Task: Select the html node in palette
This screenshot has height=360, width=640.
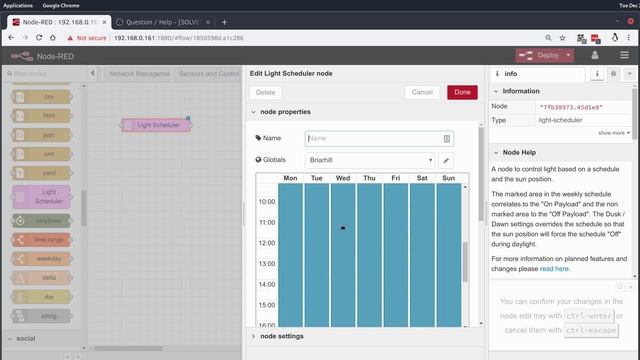Action: click(42, 116)
